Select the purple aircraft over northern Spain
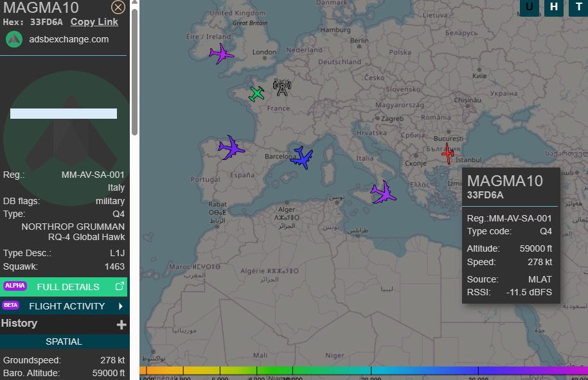Viewport: 588px width, 380px height. coord(231,148)
